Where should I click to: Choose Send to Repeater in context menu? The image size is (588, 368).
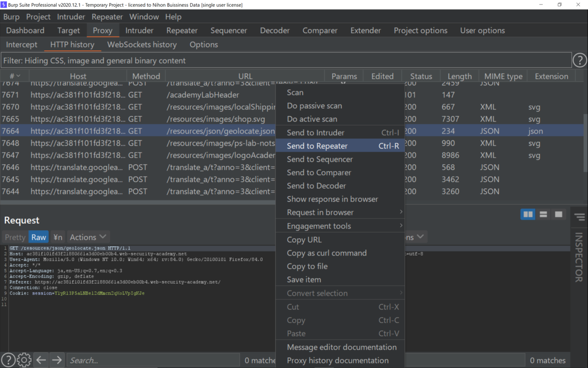point(341,146)
